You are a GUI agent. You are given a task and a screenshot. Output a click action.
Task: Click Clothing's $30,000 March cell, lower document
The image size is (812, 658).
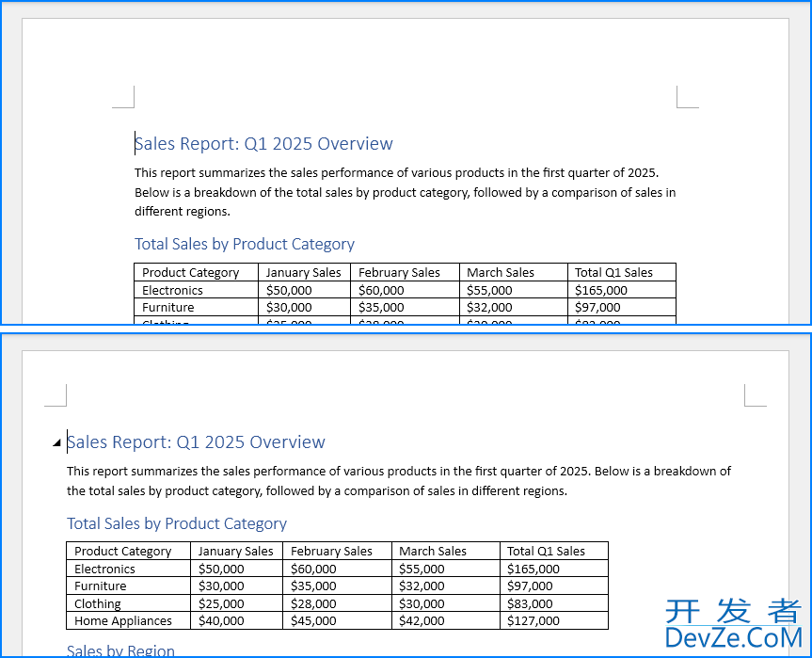pos(446,603)
